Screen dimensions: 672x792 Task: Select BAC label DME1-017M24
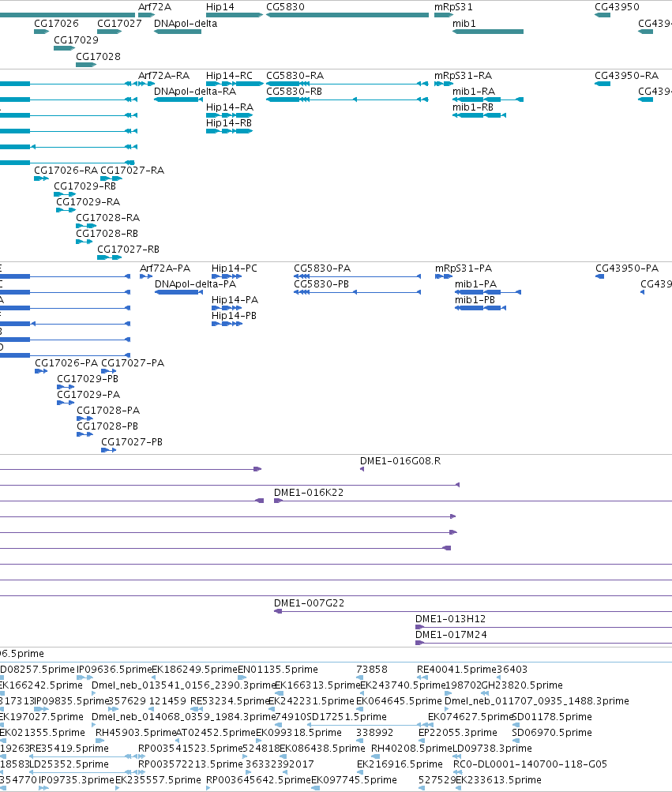click(x=451, y=634)
